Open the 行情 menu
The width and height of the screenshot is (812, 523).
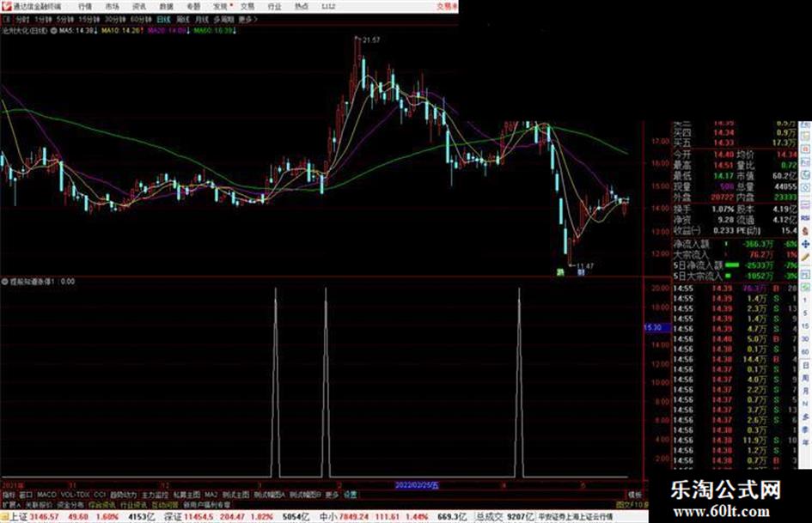tap(84, 6)
